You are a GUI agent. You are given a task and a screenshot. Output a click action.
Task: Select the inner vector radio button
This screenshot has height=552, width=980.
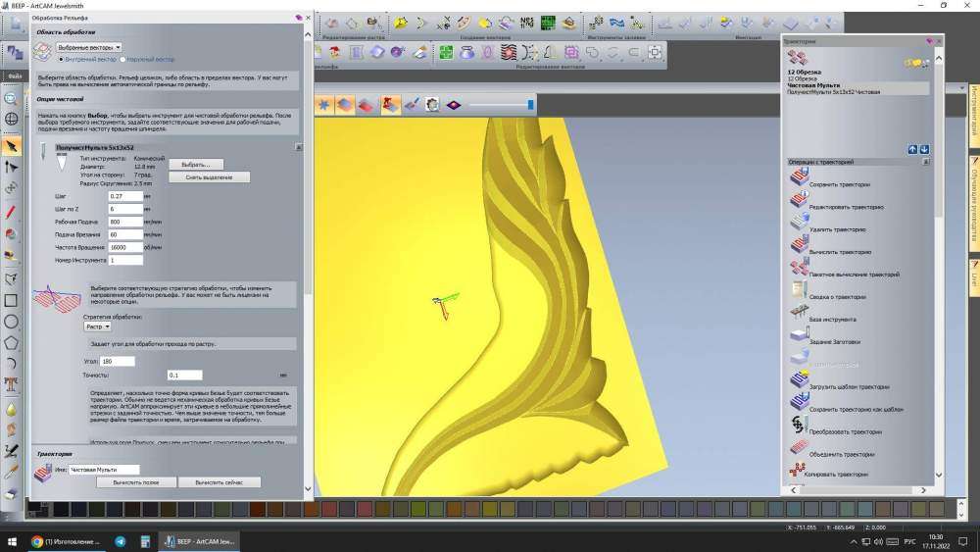coord(63,59)
